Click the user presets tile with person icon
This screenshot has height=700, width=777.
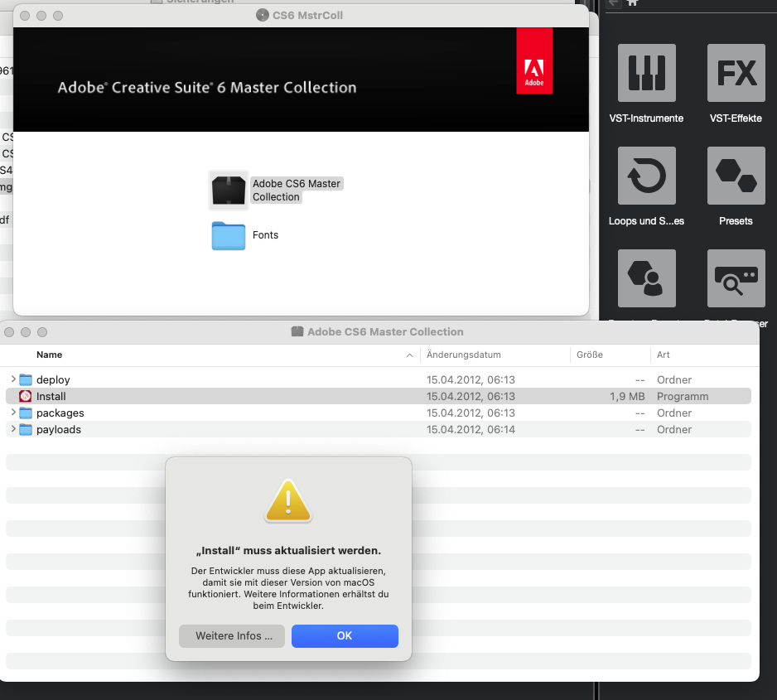[x=646, y=278]
